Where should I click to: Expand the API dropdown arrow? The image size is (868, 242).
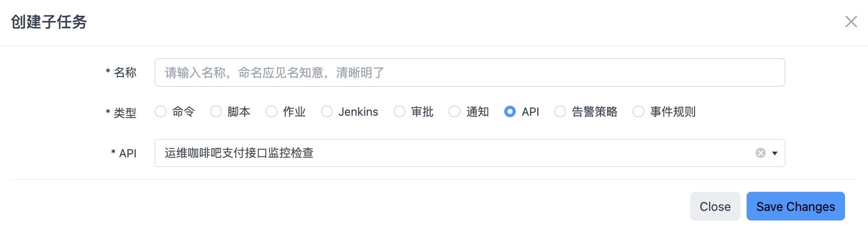[775, 153]
